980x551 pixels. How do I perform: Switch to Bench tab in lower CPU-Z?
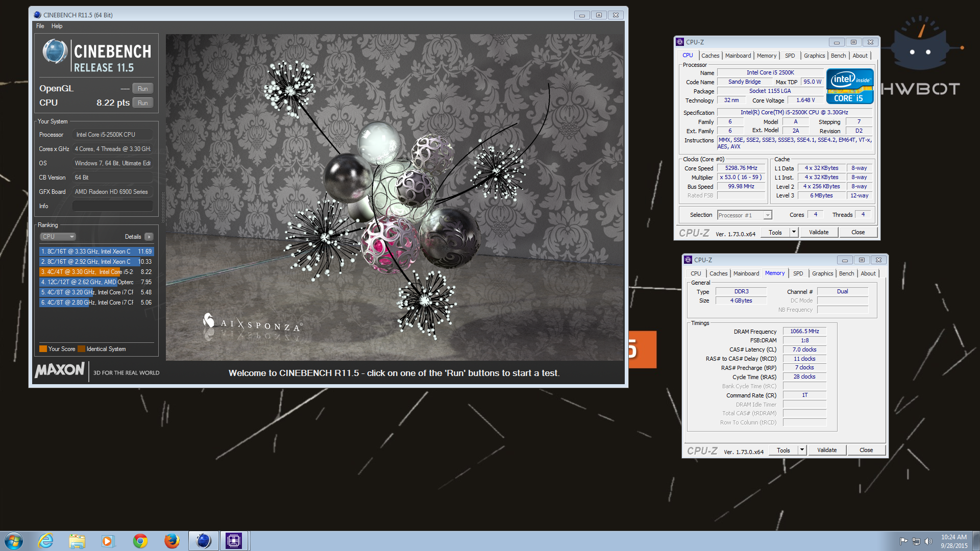tap(846, 273)
